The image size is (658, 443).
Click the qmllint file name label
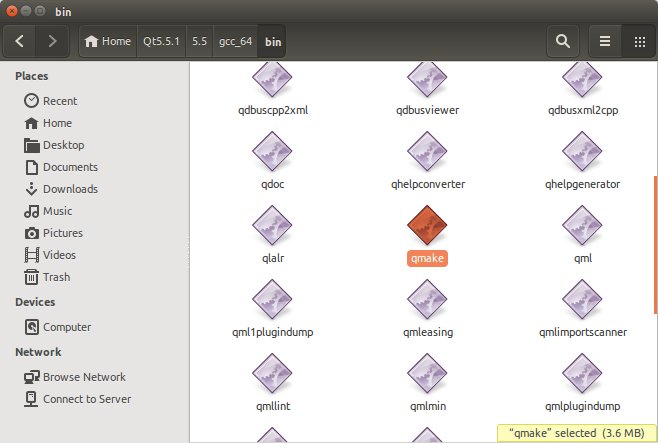click(x=273, y=406)
